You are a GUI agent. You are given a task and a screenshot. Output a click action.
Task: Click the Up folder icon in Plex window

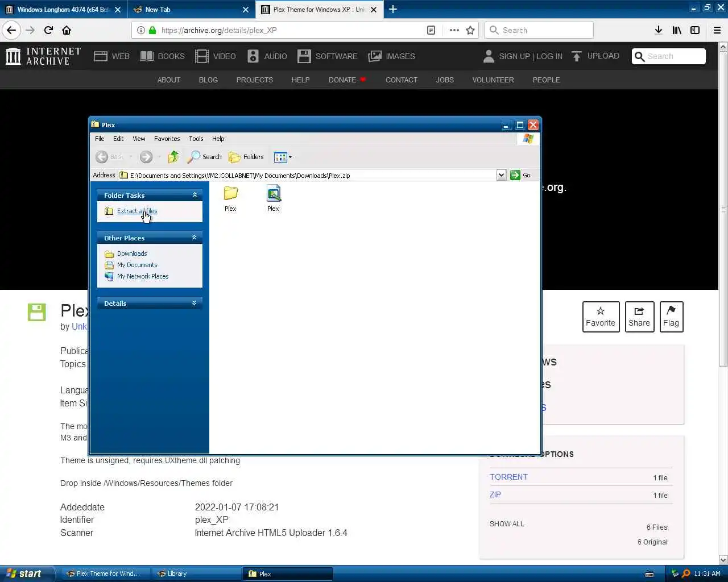[x=173, y=157]
